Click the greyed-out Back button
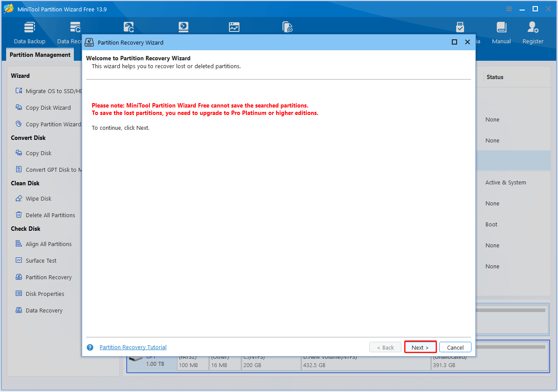558x392 pixels. (x=385, y=347)
